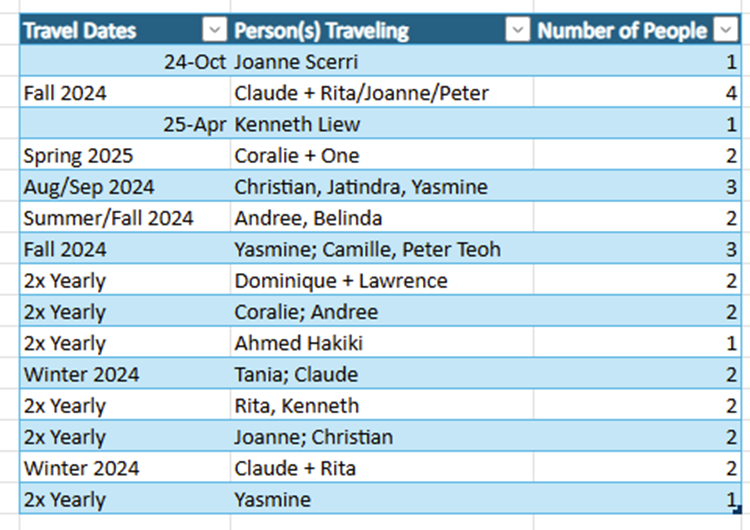
Task: Open the Person(s) Traveling filter dropdown
Action: pos(518,30)
